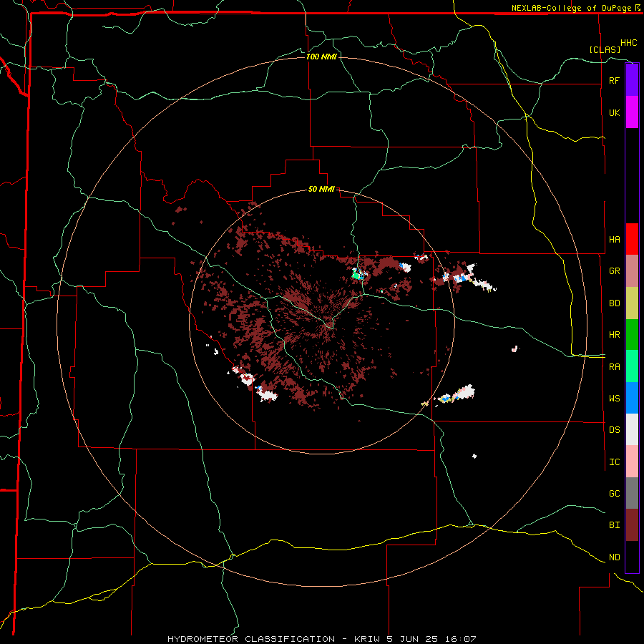
Task: Click the GC legend label
Action: tap(614, 494)
